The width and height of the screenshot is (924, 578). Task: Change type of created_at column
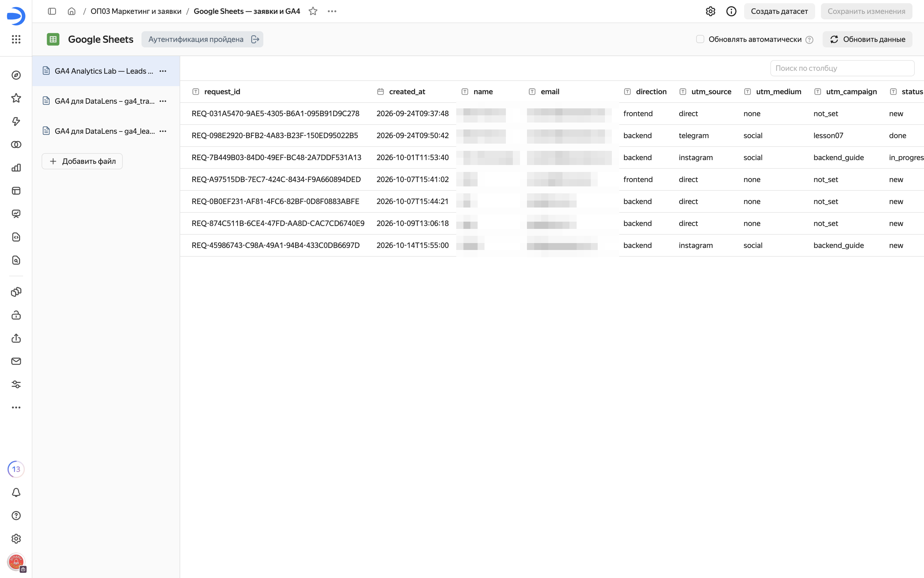[x=380, y=91]
